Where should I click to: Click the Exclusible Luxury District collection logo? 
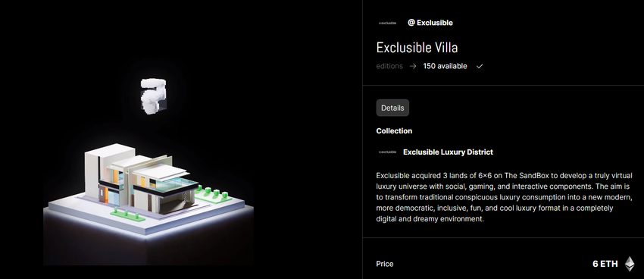[x=387, y=152]
